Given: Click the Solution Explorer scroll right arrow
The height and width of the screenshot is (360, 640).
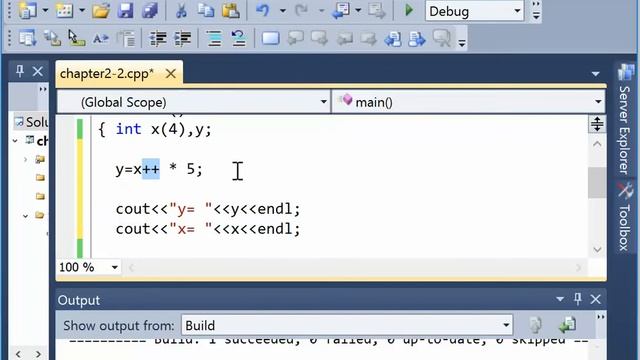Looking at the screenshot, I should [x=38, y=354].
